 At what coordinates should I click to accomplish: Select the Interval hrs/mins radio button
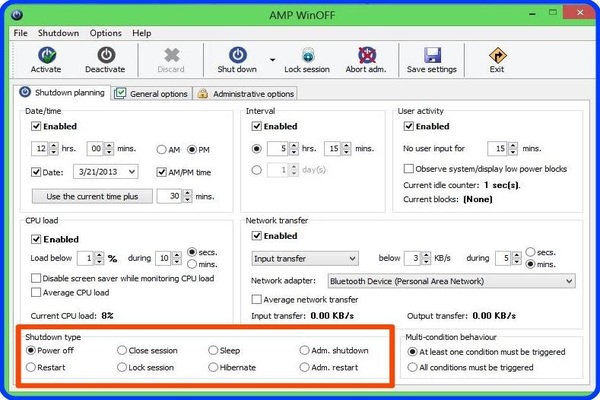[256, 149]
